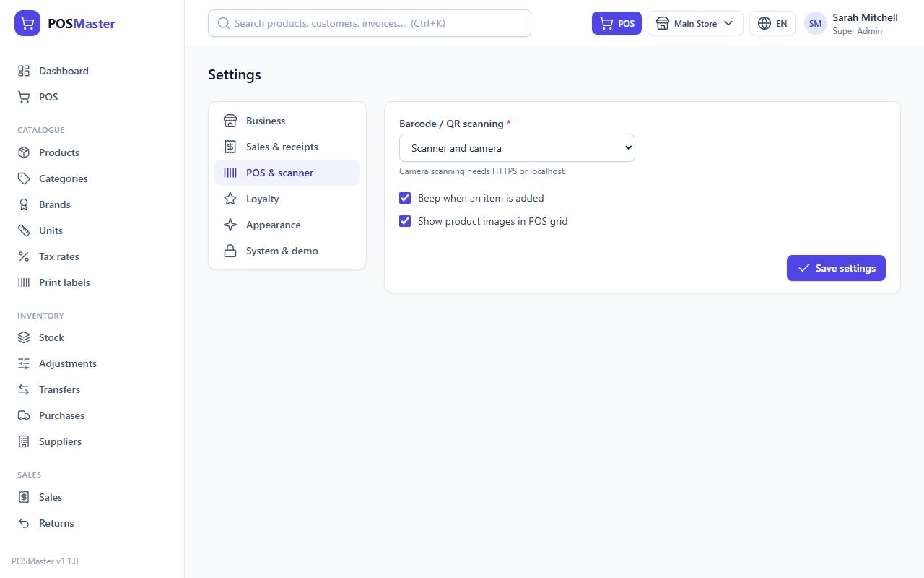The height and width of the screenshot is (578, 924).
Task: Open the Sales sidebar link
Action: (x=92, y=497)
